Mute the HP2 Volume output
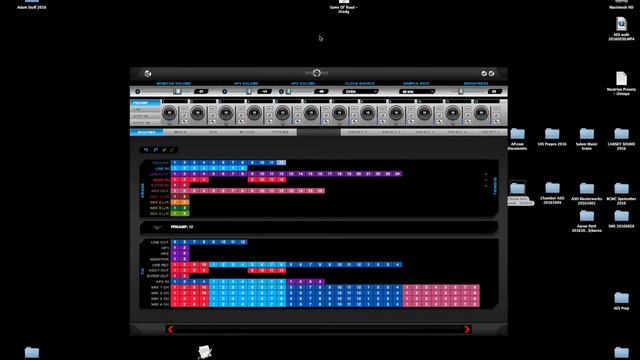This screenshot has width=640, height=360. [281, 91]
